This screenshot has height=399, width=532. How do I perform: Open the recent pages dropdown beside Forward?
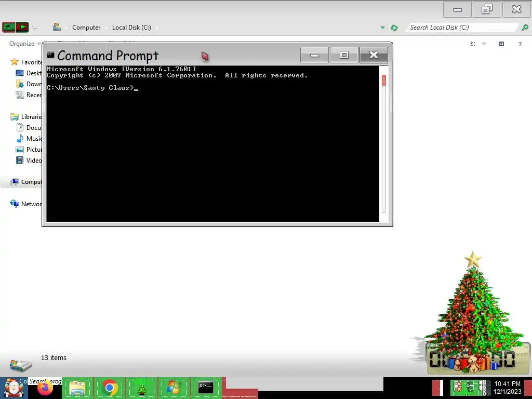pyautogui.click(x=34, y=28)
